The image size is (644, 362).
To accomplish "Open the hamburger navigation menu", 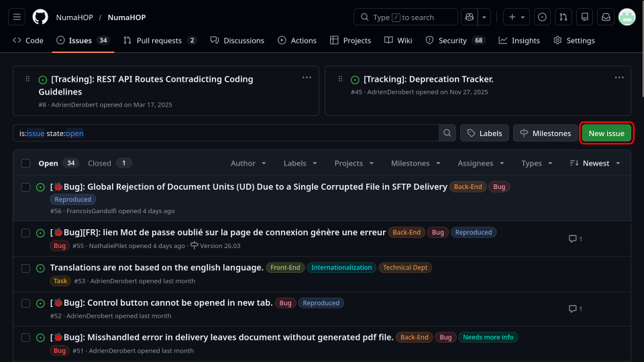I will 17,17.
